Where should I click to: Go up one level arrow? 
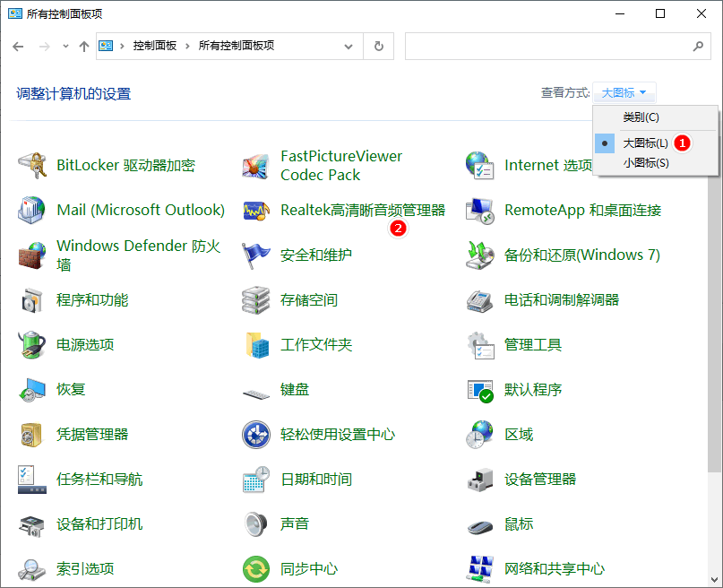tap(84, 46)
